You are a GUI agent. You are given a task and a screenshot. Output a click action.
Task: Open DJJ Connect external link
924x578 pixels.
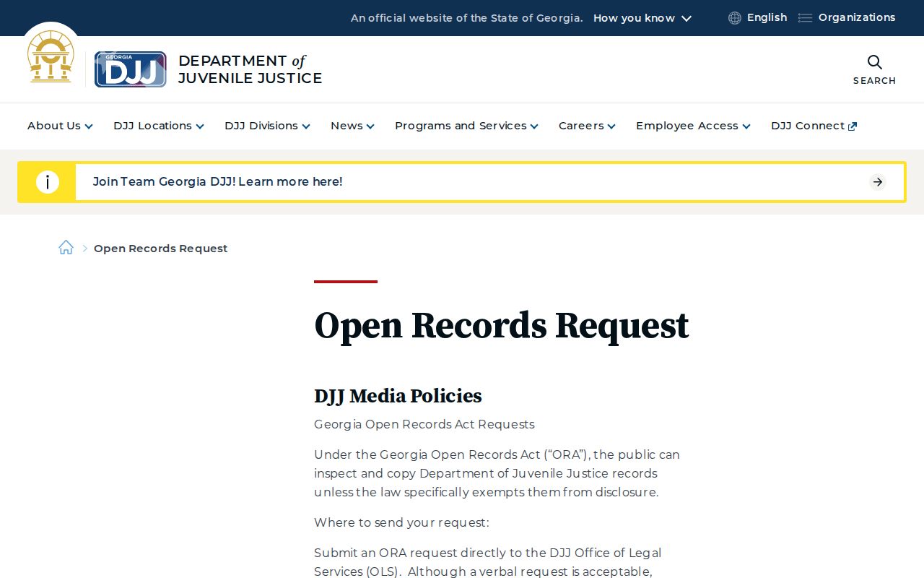(x=814, y=126)
